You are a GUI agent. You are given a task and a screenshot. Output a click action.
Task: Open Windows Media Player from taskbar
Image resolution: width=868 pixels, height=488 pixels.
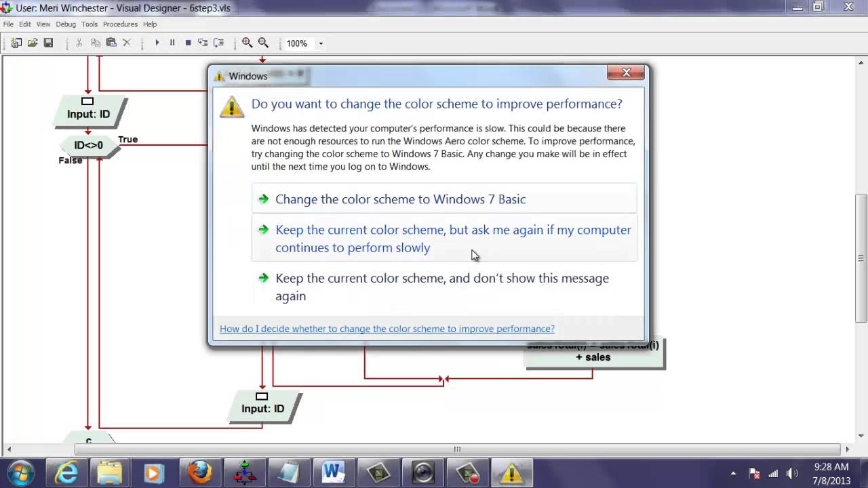click(x=153, y=473)
